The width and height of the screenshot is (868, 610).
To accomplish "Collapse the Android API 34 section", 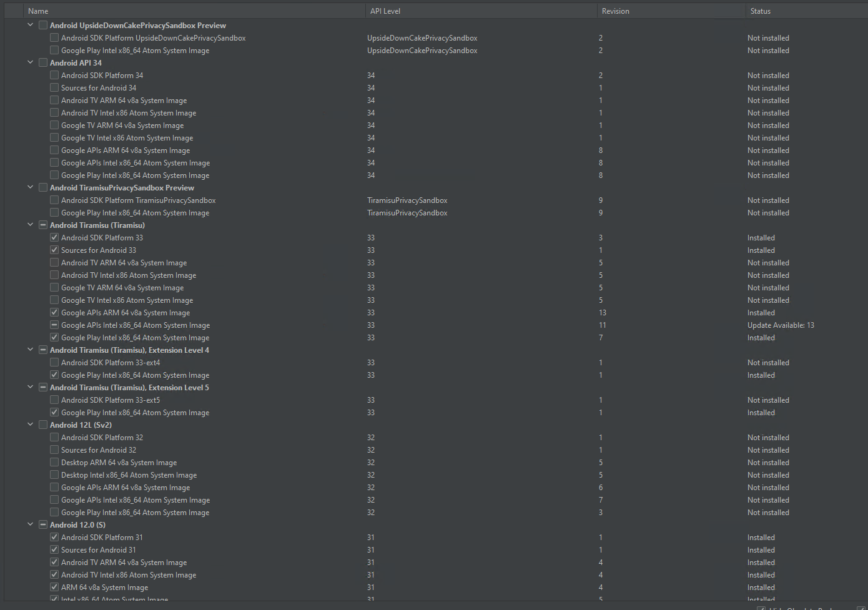I will (30, 62).
